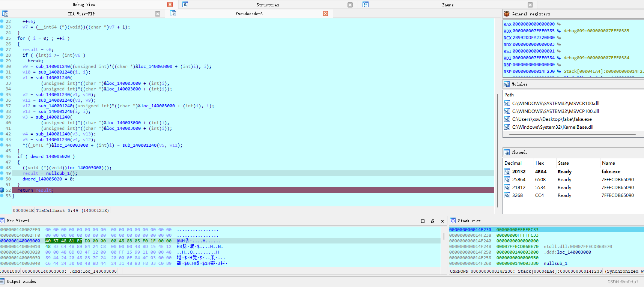Close the Hex View-1 panel
Screen dimensions: 644x287
442,221
